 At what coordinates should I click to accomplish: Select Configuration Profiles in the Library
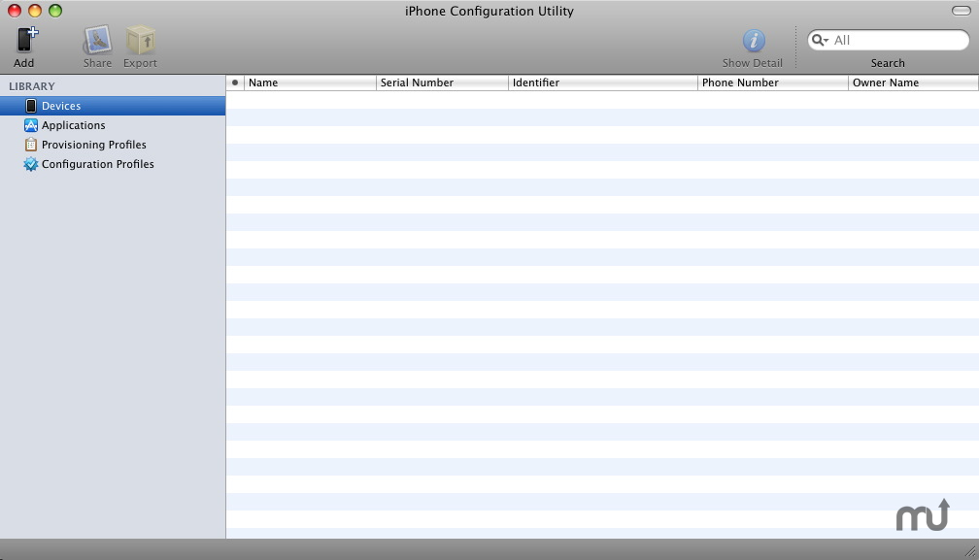point(113,164)
